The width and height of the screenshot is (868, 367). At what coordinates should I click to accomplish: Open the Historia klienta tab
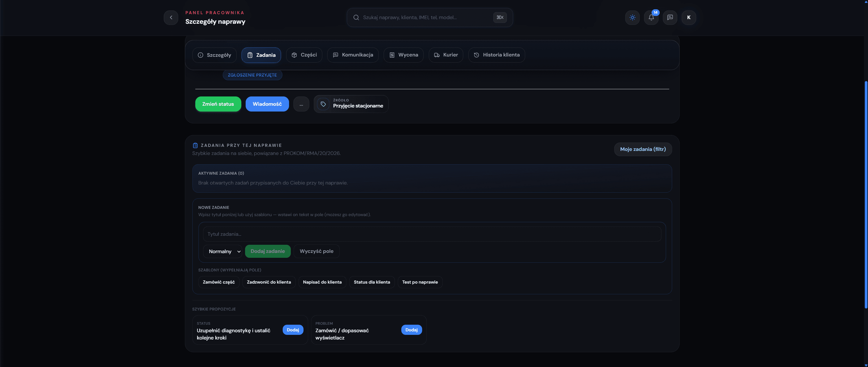click(497, 55)
